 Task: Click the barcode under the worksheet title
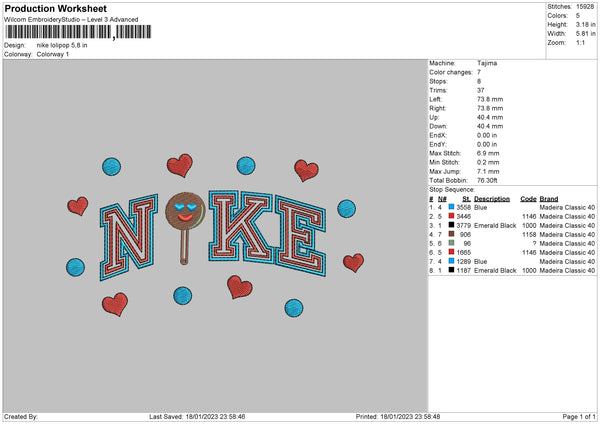(x=78, y=32)
